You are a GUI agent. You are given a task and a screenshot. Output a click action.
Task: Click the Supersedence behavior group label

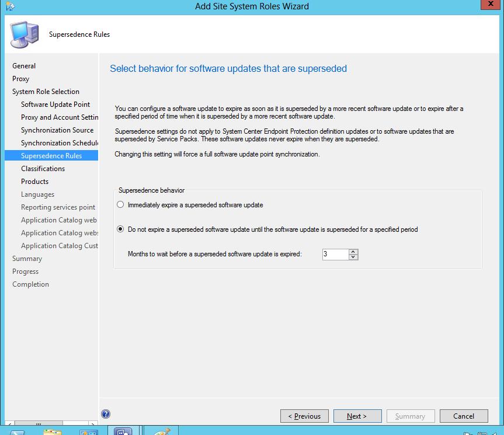(151, 190)
